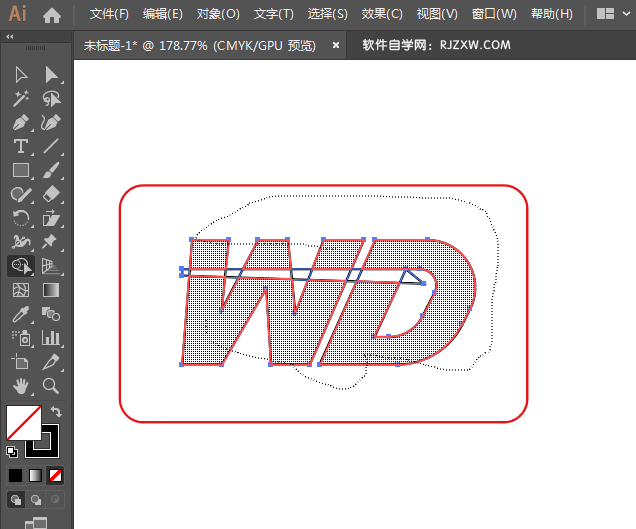Collapse the toolbar with double arrows
This screenshot has width=636, height=529.
[10, 37]
